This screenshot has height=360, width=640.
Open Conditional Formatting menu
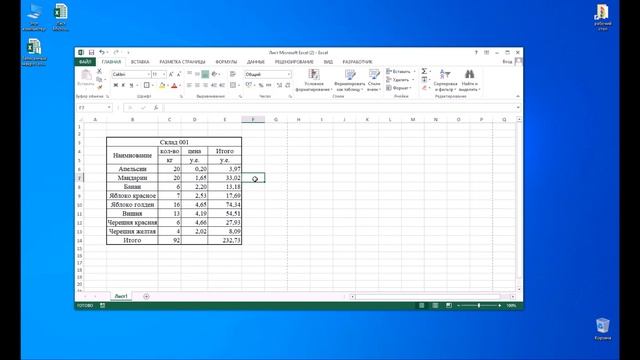[313, 80]
